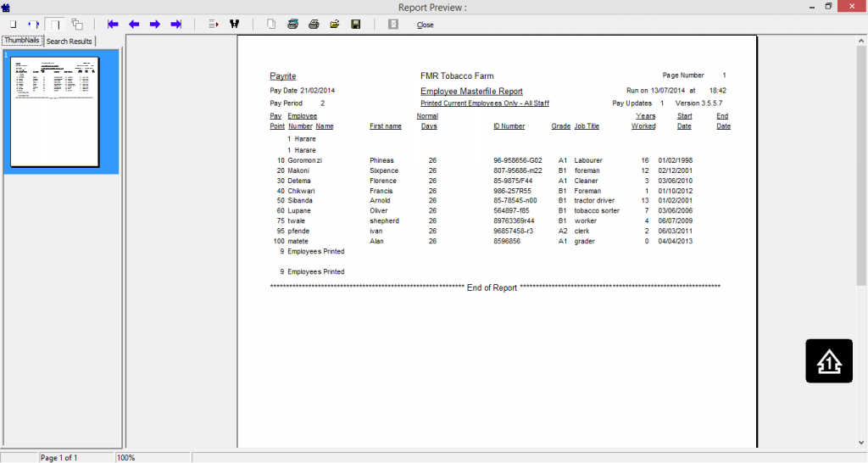Click the greyed copy page icon
The width and height of the screenshot is (868, 463).
pos(271,25)
